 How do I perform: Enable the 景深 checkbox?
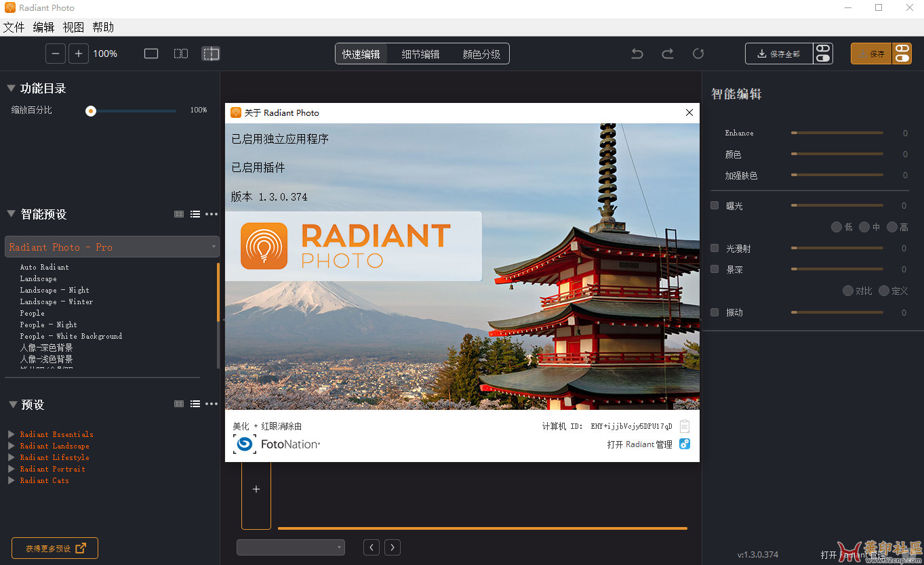pos(715,269)
